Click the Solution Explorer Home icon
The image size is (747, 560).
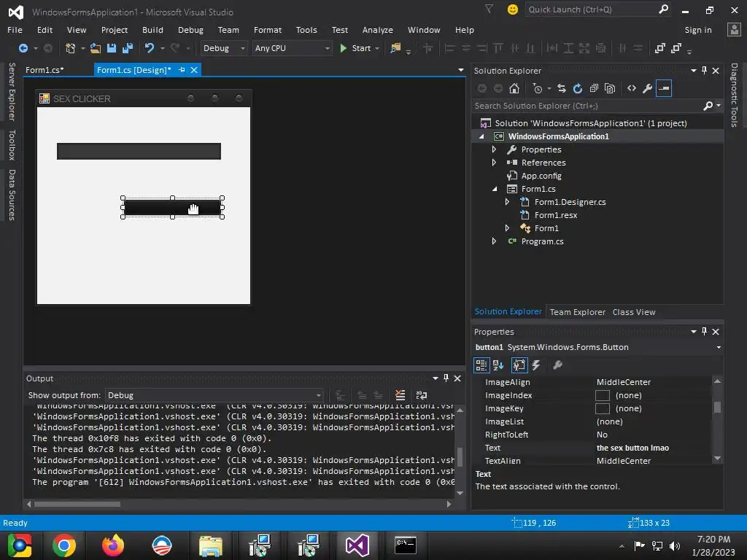point(514,88)
